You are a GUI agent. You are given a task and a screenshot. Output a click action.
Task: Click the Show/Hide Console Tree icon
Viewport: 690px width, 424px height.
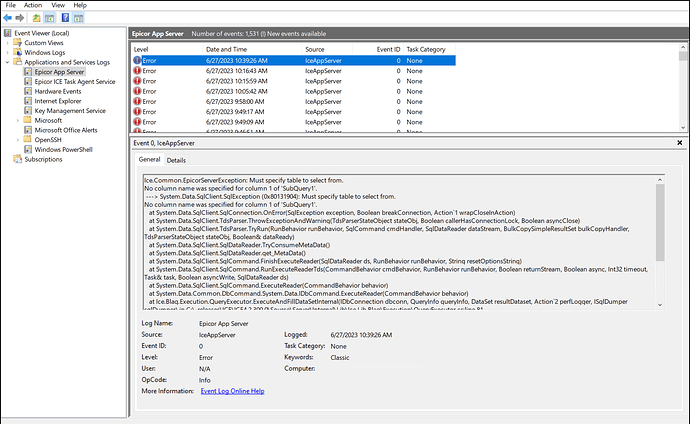[x=49, y=18]
